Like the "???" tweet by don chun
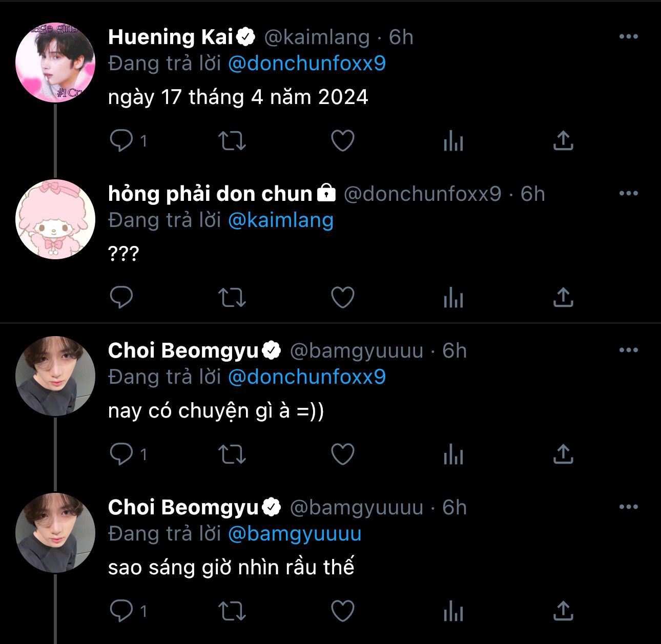Screen dimensions: 661x644 point(342,297)
